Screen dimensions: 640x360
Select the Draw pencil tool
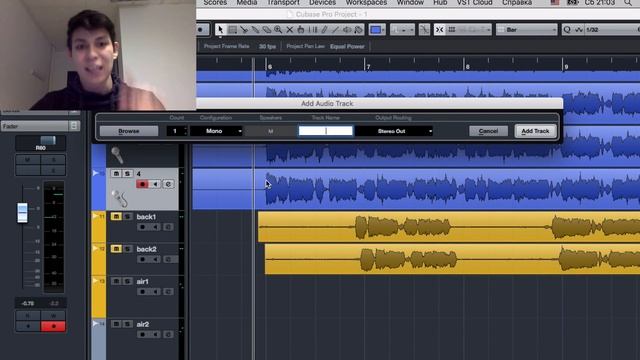324,29
